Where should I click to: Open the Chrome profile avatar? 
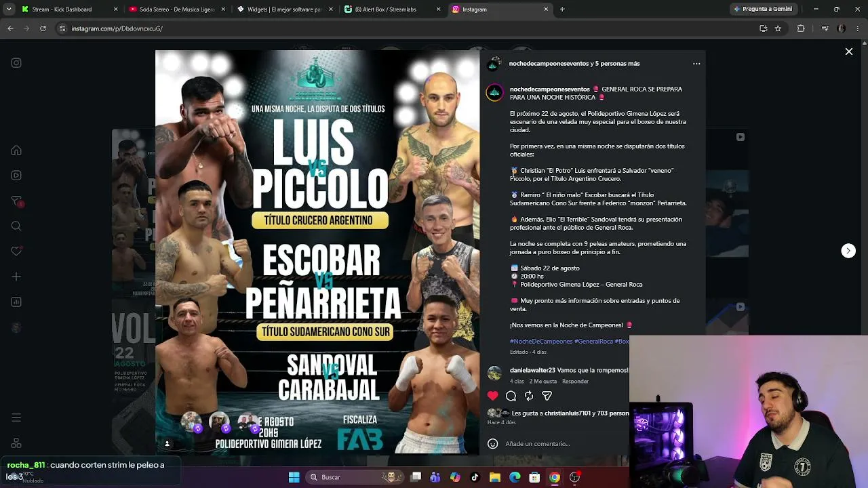point(842,28)
